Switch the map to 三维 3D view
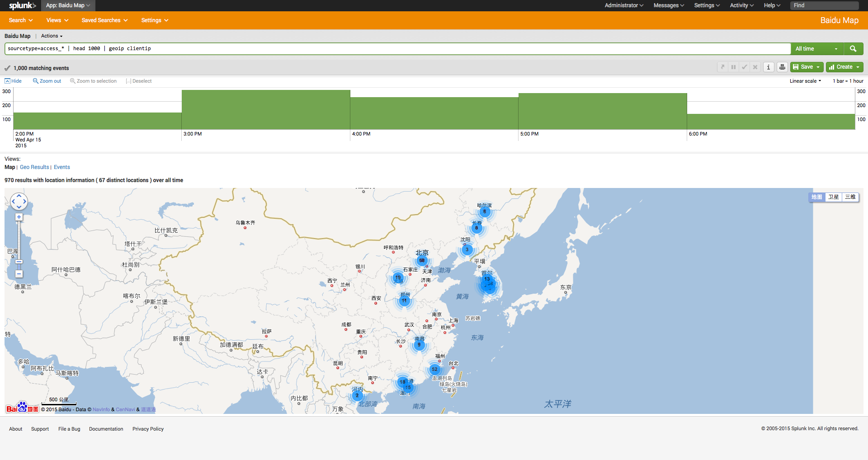 tap(850, 197)
